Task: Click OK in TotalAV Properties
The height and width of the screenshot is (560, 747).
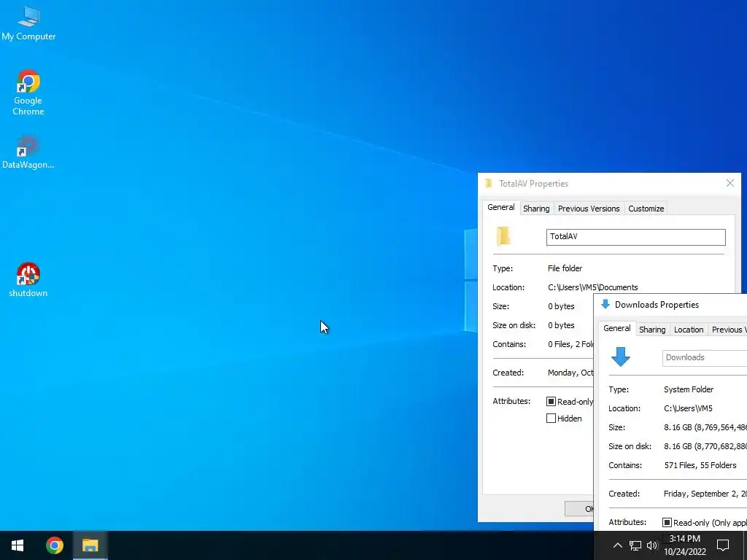Action: click(579, 508)
